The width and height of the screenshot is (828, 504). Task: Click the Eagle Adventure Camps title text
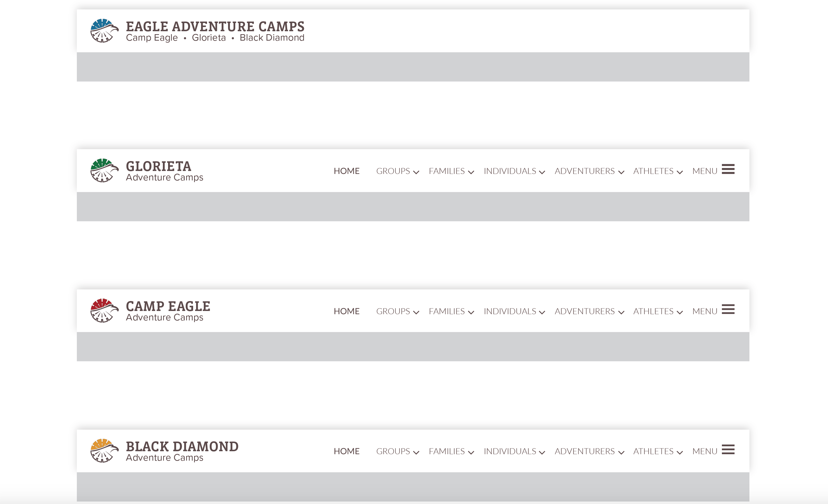pyautogui.click(x=215, y=27)
